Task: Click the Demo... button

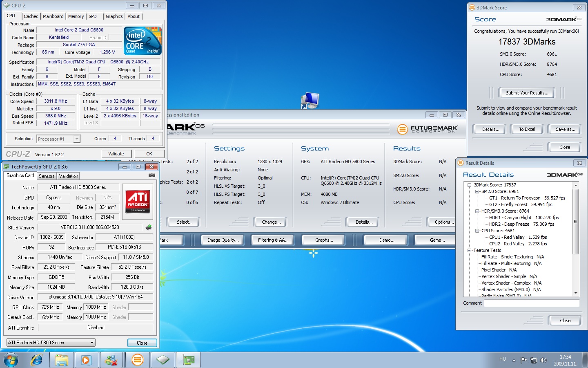Action: [x=387, y=240]
